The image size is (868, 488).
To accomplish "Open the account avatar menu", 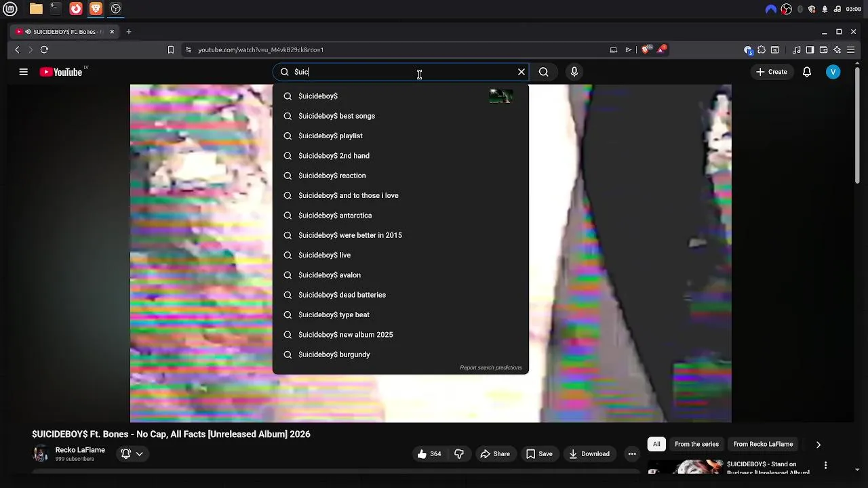I will (833, 72).
